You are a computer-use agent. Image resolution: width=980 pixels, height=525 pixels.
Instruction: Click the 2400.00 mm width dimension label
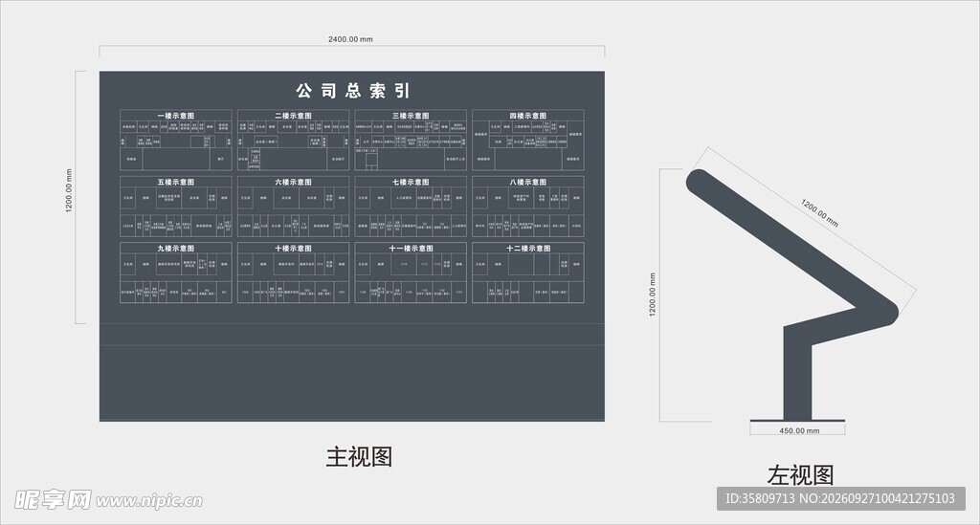(x=350, y=39)
